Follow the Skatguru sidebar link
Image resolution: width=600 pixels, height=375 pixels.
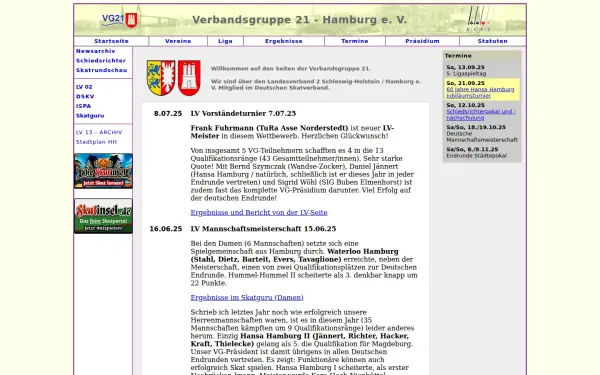tap(90, 116)
